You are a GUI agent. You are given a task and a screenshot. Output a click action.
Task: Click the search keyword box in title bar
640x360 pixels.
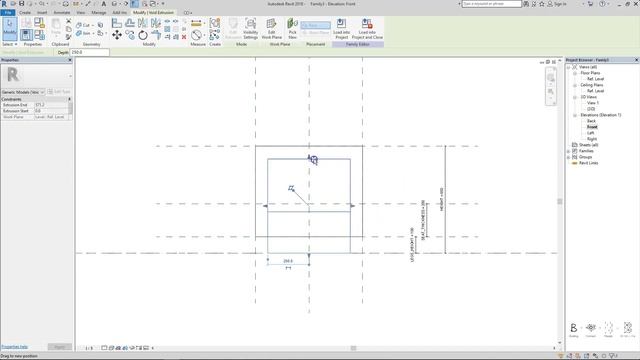pos(491,4)
